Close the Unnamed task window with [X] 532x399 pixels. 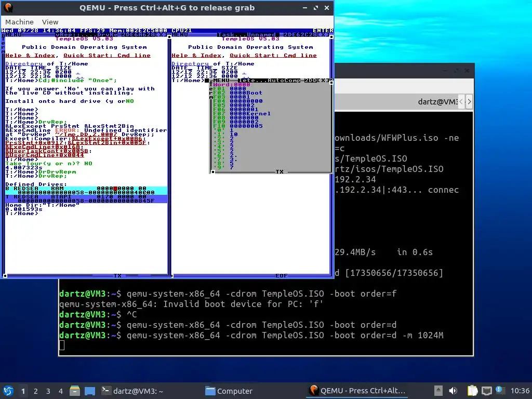pos(323,35)
